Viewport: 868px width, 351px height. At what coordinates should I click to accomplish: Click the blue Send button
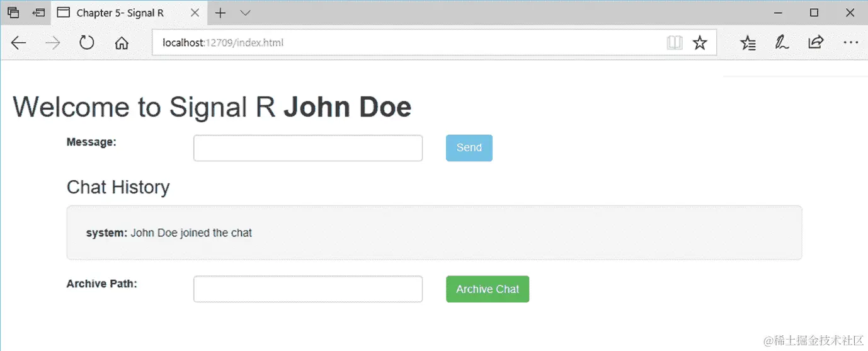[469, 148]
